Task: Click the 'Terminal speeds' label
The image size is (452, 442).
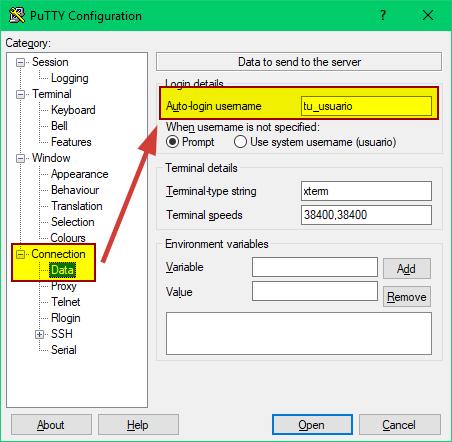Action: click(x=204, y=215)
